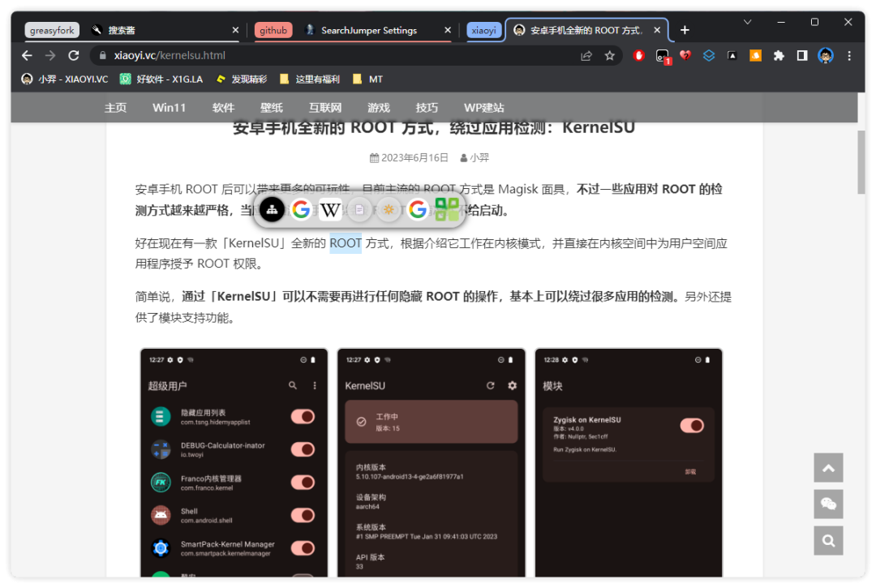The width and height of the screenshot is (876, 588).
Task: Open the MT bookmark folder
Action: [x=367, y=79]
